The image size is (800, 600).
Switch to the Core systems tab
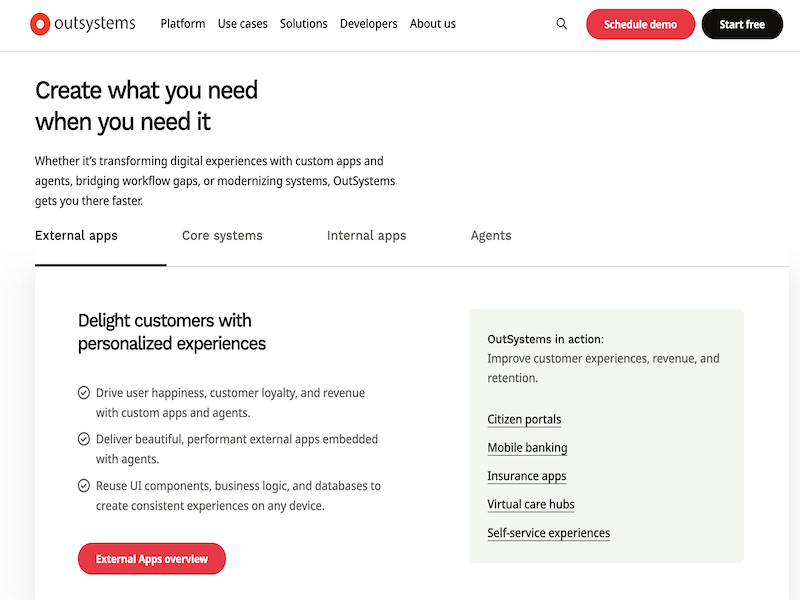(x=222, y=235)
